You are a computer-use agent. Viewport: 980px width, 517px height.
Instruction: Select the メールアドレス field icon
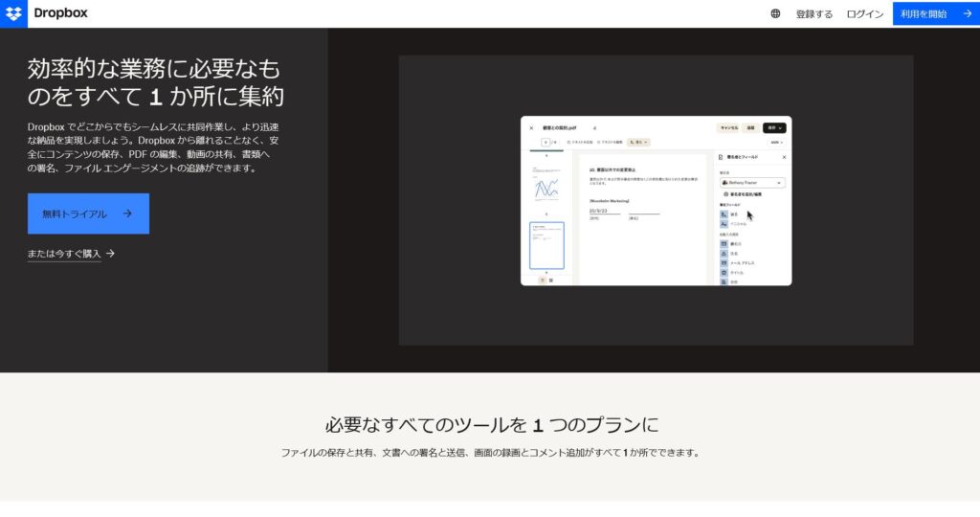[724, 262]
